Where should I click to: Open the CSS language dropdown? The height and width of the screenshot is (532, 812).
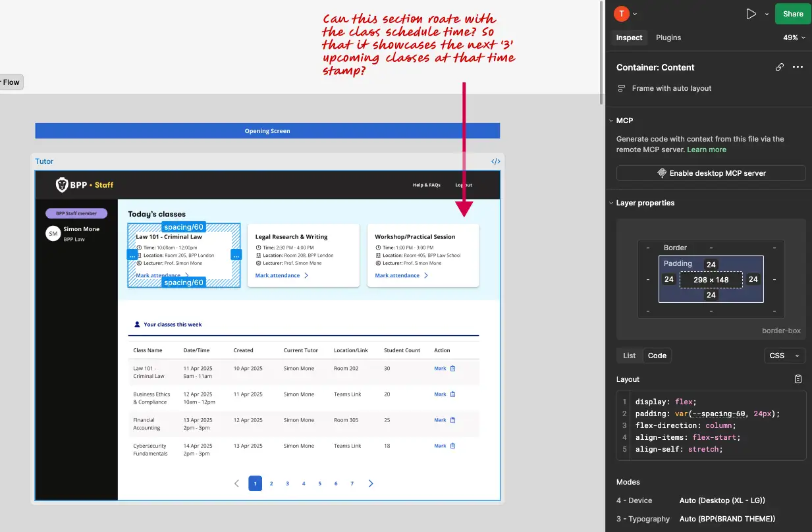784,356
